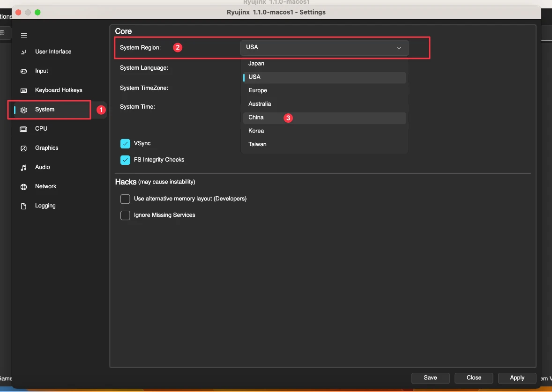Click the System Time label
This screenshot has height=392, width=552.
(x=137, y=107)
